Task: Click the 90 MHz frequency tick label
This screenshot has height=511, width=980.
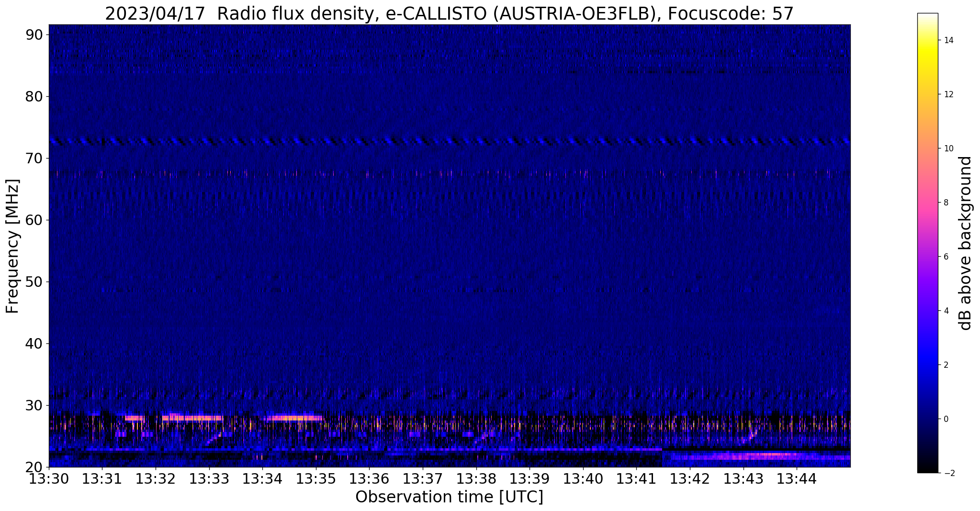Action: click(34, 34)
